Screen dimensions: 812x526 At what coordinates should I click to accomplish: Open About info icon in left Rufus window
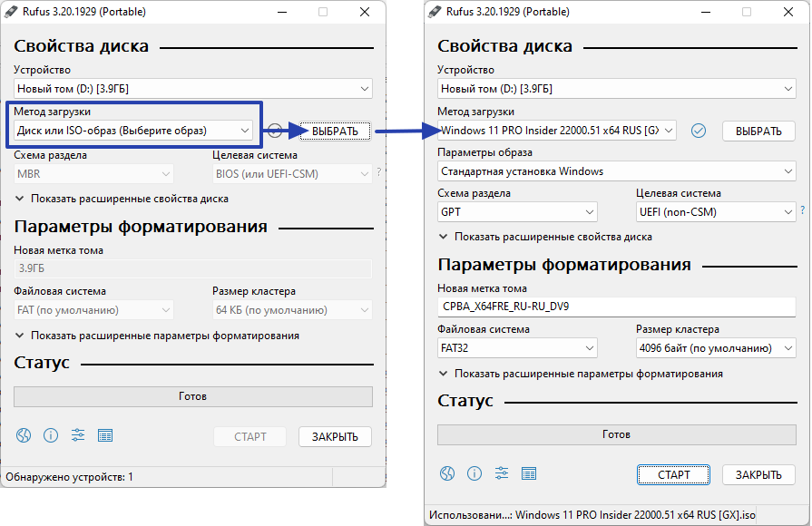pos(51,435)
